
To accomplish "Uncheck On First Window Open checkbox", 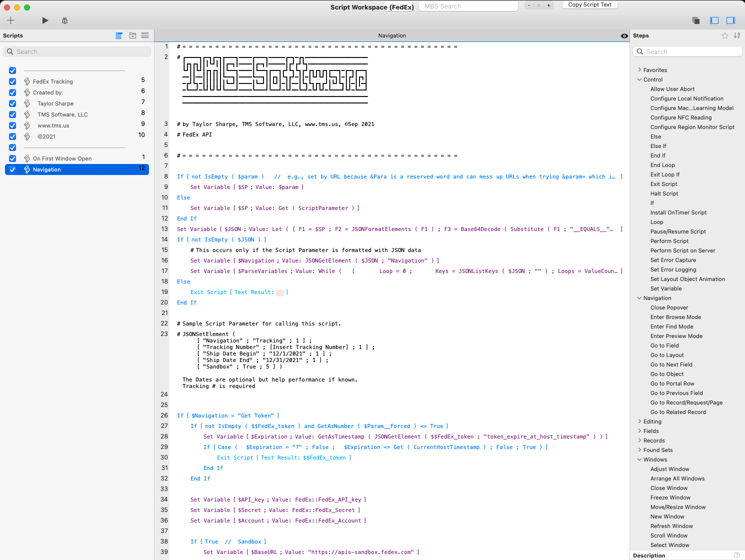I will (12, 158).
